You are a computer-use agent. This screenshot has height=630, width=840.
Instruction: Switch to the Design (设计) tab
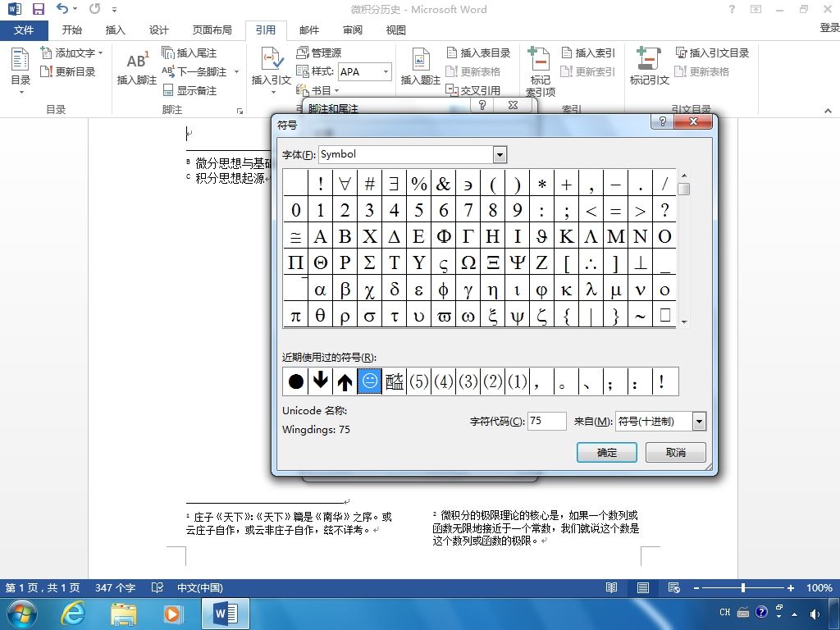pyautogui.click(x=158, y=30)
